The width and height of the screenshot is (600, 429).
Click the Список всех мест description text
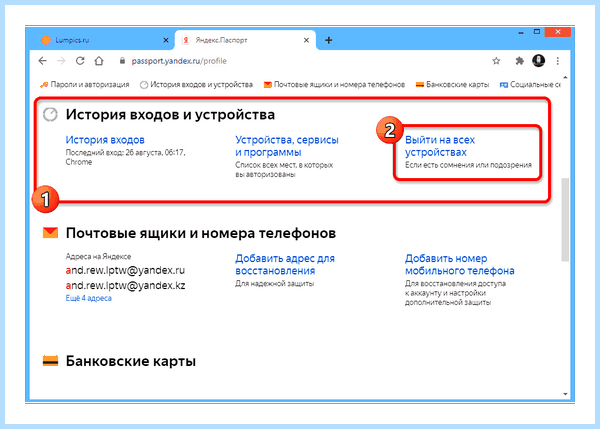[x=284, y=170]
